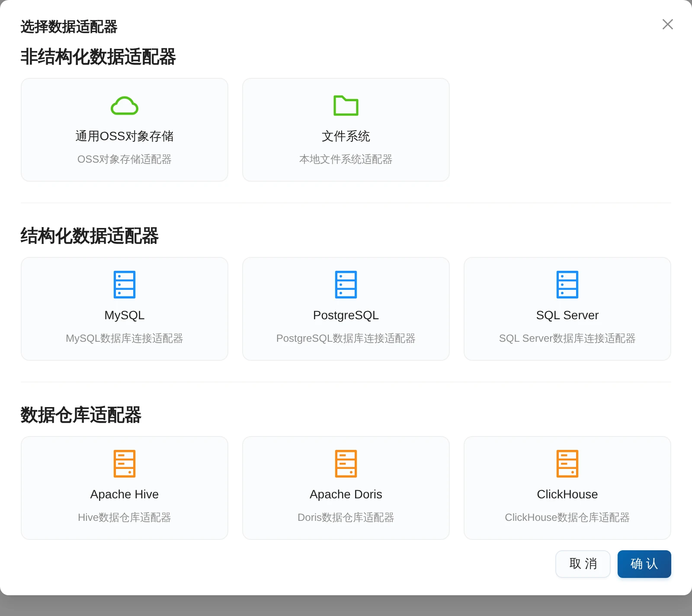The image size is (692, 616).
Task: Click the 非结构化数据适配器 section heading
Action: (x=98, y=57)
